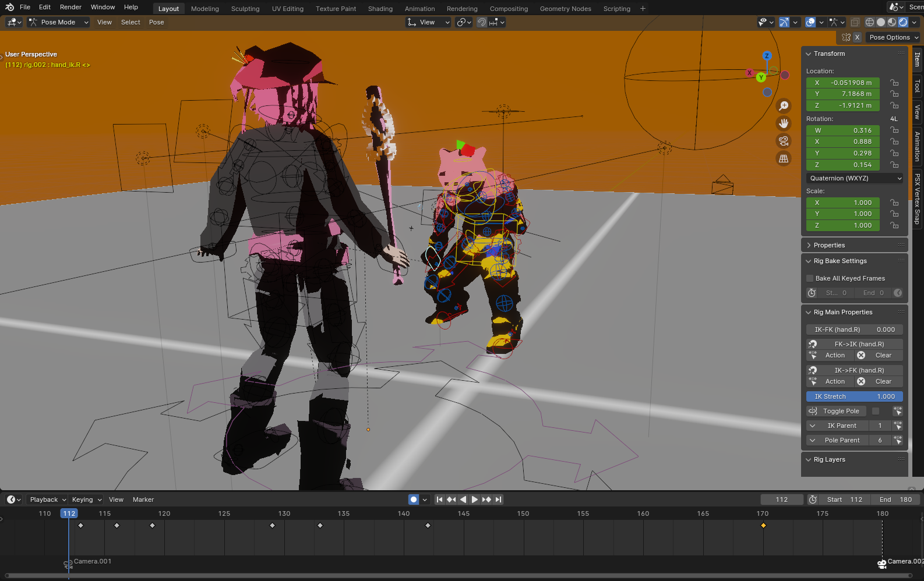Switch perspective/orthographic with the grid gizmo
This screenshot has height=581, width=924.
point(784,158)
